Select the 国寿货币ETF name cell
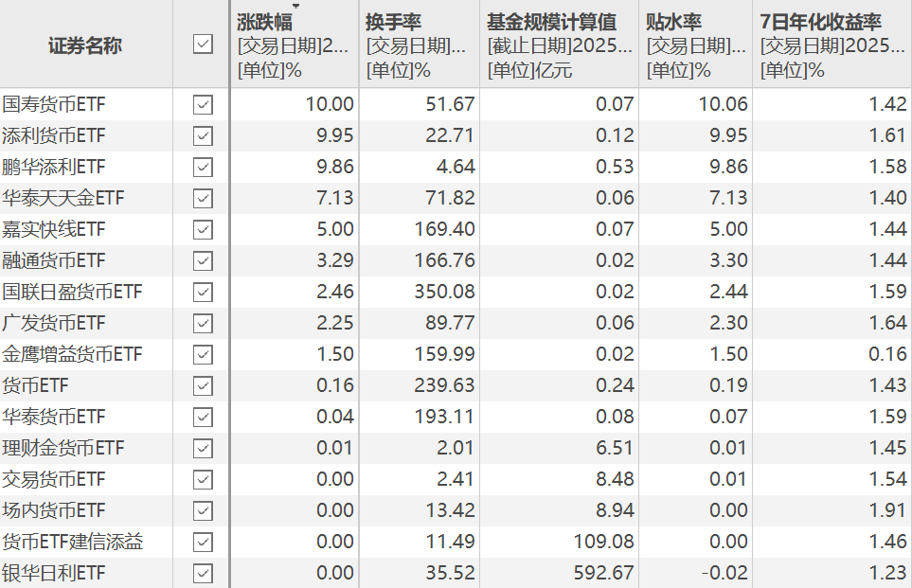 coord(86,105)
